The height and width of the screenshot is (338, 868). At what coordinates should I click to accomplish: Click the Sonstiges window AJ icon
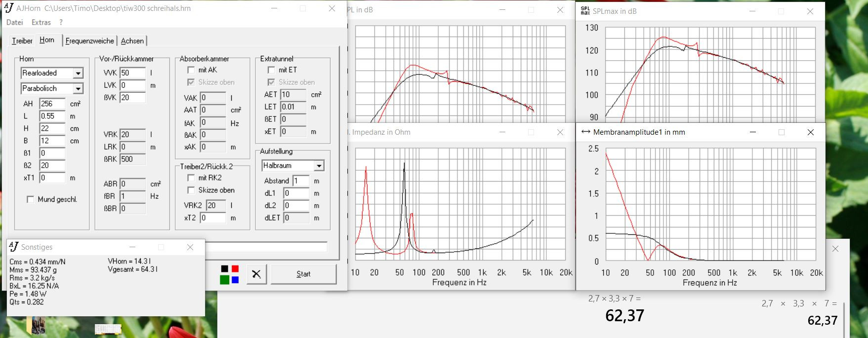(x=14, y=247)
